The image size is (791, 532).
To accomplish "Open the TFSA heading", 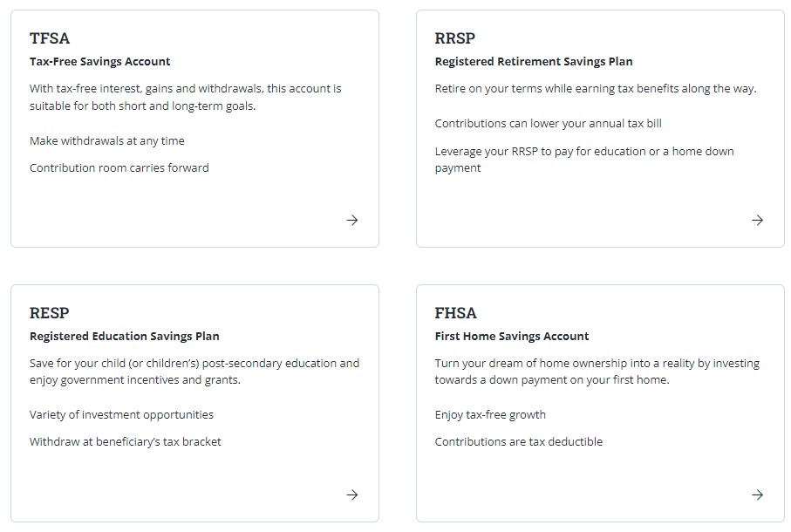I will [x=50, y=38].
